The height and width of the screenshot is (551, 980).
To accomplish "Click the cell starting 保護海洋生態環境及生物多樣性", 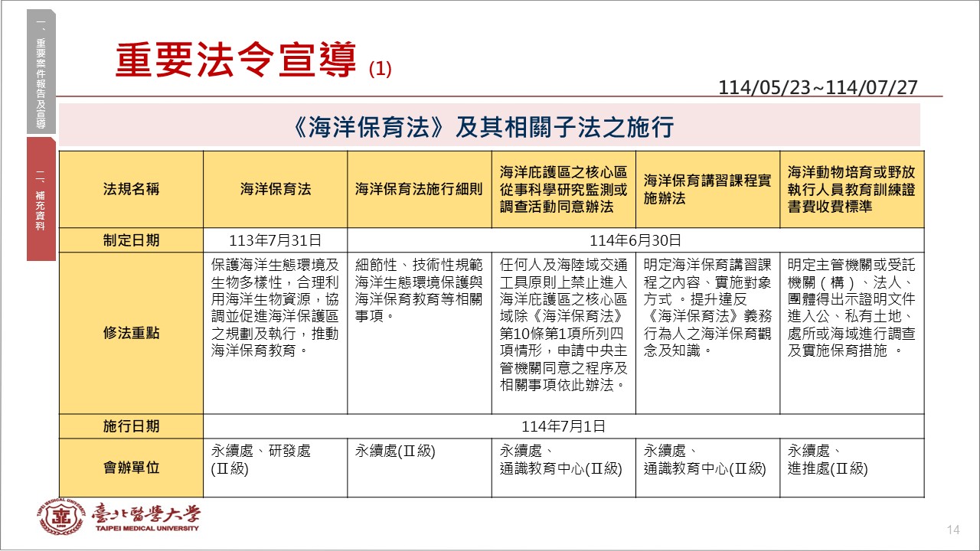I will click(x=276, y=333).
